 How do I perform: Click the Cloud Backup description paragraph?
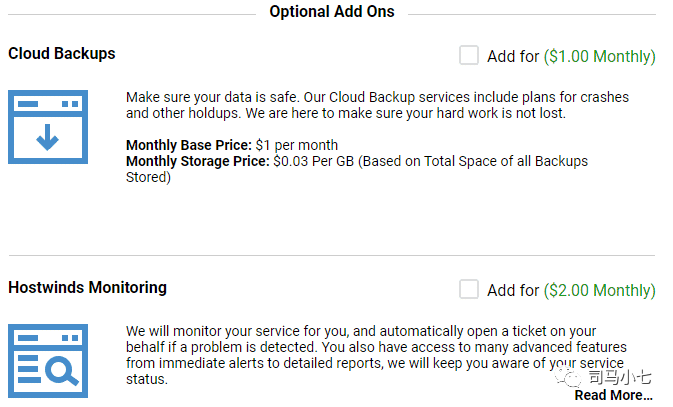tap(377, 105)
